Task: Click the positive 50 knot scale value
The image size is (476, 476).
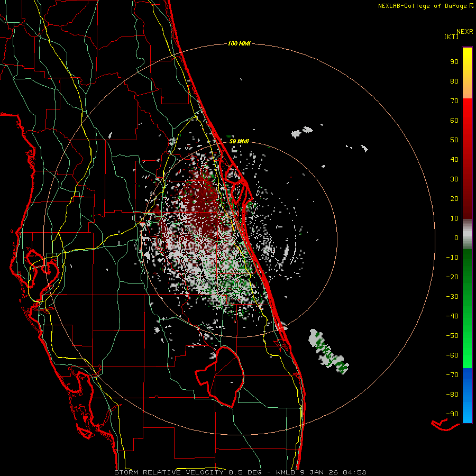Action: coord(454,140)
